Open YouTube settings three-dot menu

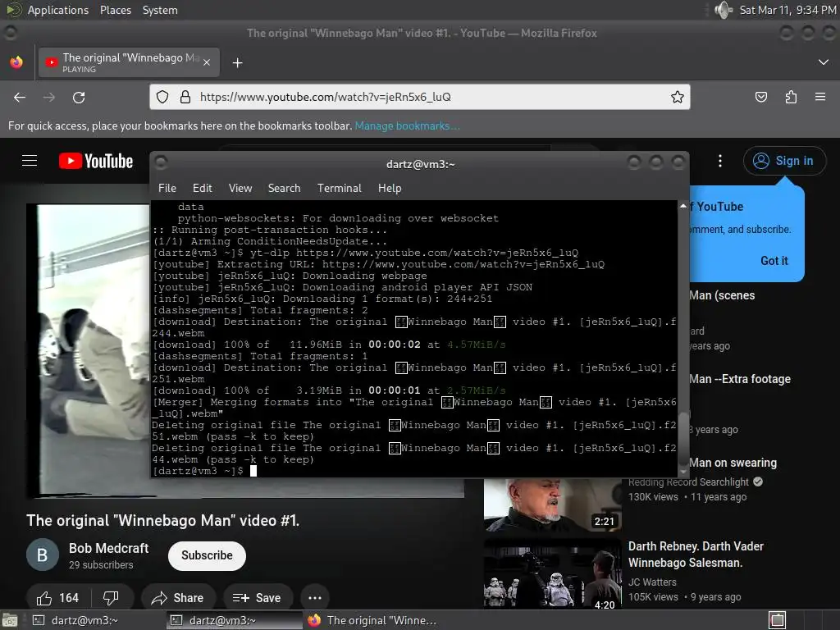[x=720, y=161]
